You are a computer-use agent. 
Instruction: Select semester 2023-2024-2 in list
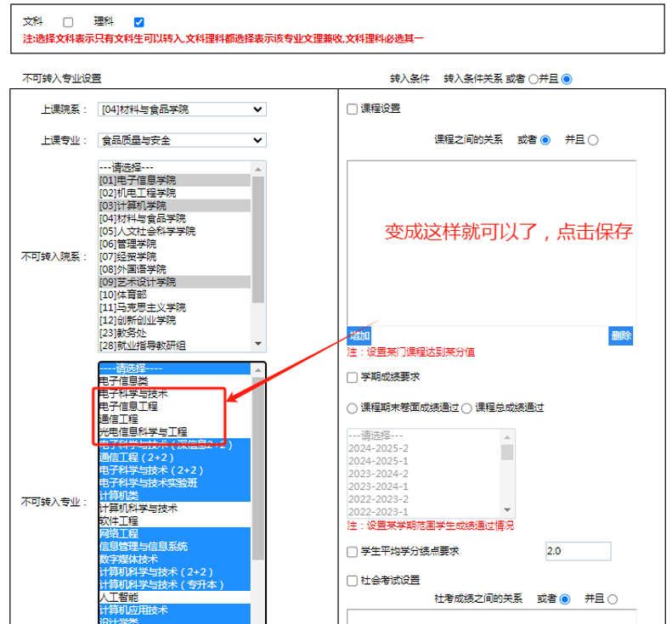(424, 474)
